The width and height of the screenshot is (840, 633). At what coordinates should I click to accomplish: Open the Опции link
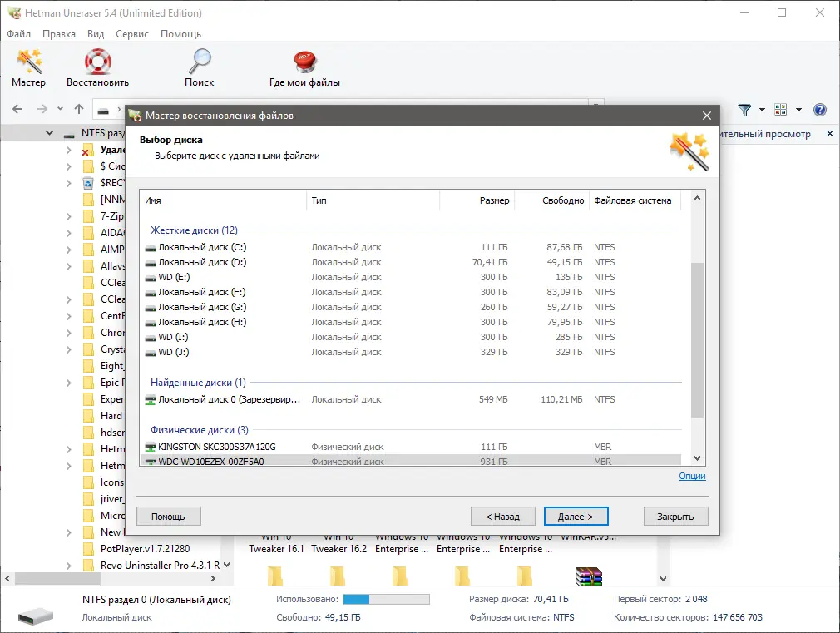pos(692,476)
